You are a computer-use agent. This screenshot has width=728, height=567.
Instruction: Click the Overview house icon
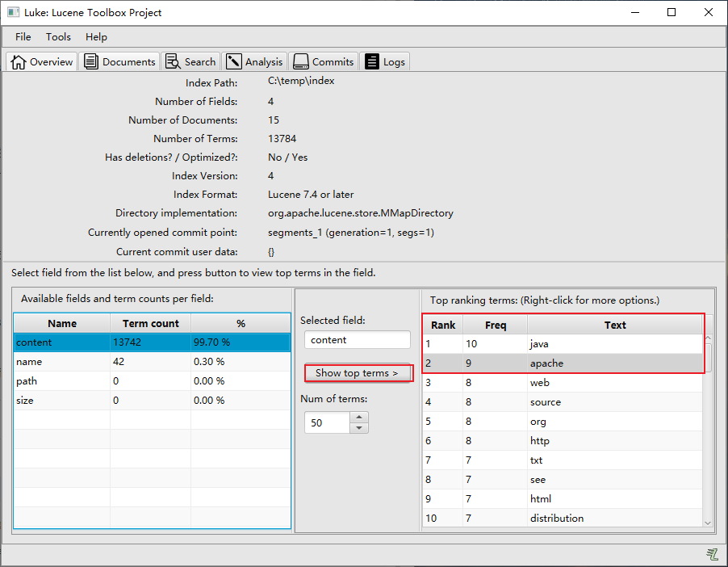pyautogui.click(x=18, y=62)
